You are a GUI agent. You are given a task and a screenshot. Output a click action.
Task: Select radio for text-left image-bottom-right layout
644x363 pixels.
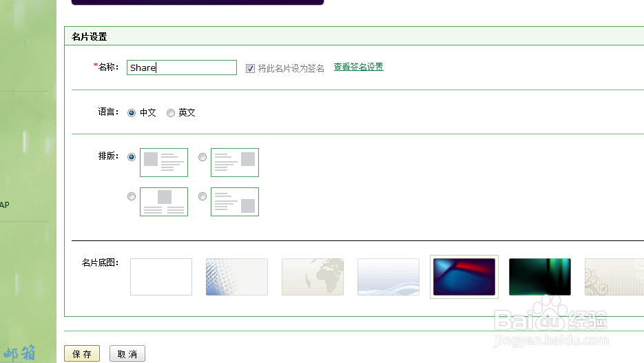click(x=202, y=196)
